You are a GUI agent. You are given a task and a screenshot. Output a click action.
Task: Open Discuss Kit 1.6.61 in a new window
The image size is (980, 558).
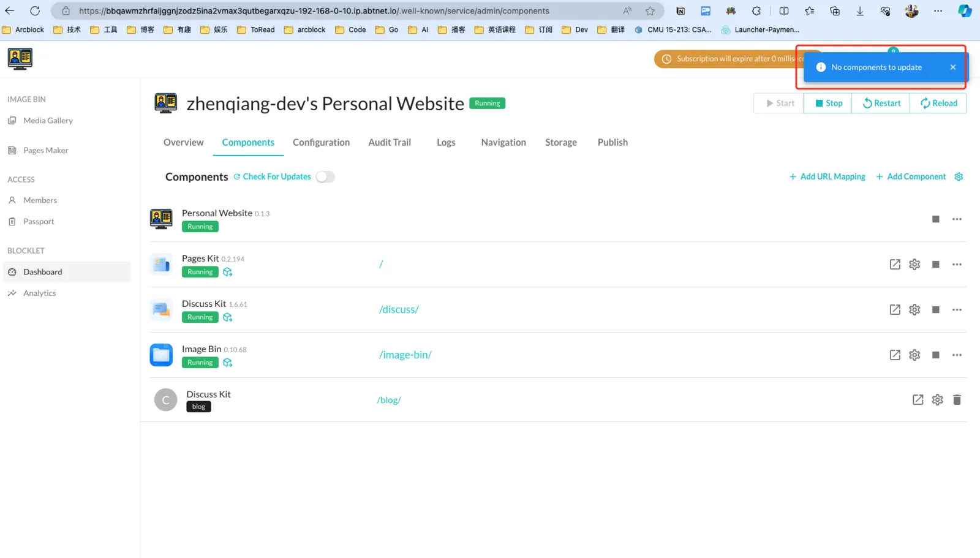(x=895, y=310)
